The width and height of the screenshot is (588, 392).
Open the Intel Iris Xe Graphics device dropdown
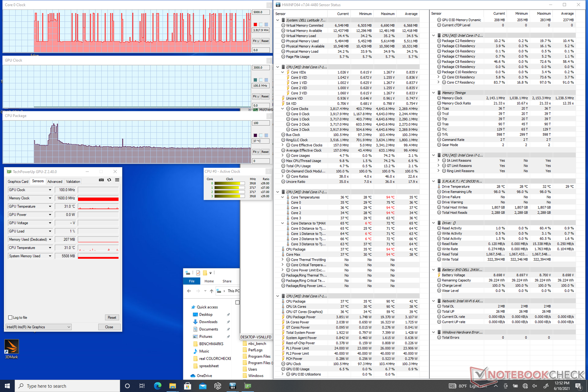click(39, 327)
